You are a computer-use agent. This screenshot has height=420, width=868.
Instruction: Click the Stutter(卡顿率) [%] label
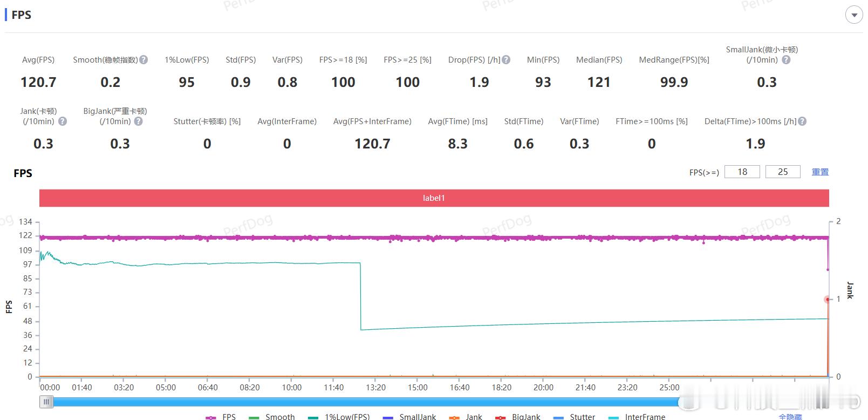207,121
